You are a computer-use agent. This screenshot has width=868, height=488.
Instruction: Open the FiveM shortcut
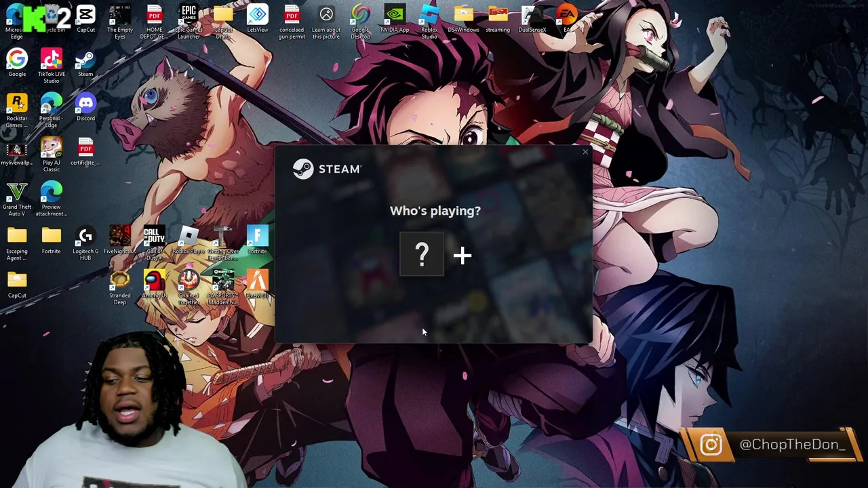[x=258, y=285]
